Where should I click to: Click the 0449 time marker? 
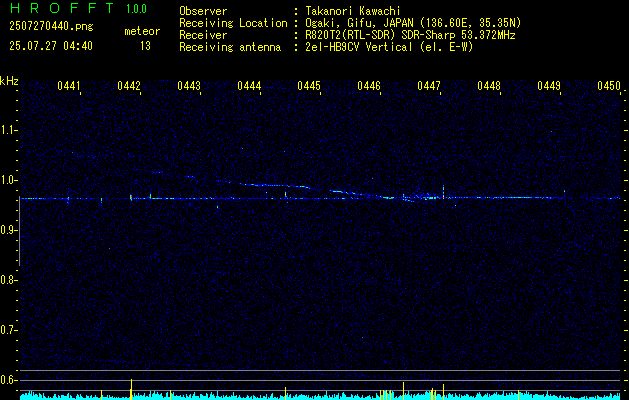tap(549, 86)
